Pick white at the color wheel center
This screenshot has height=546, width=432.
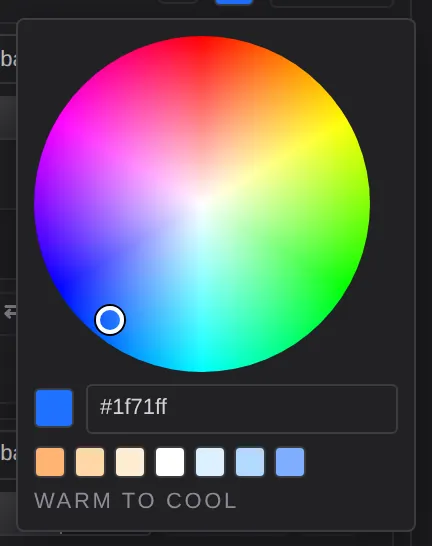tap(202, 204)
